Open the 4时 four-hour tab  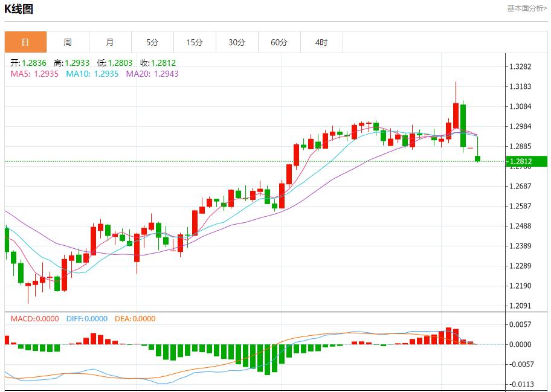[x=321, y=42]
